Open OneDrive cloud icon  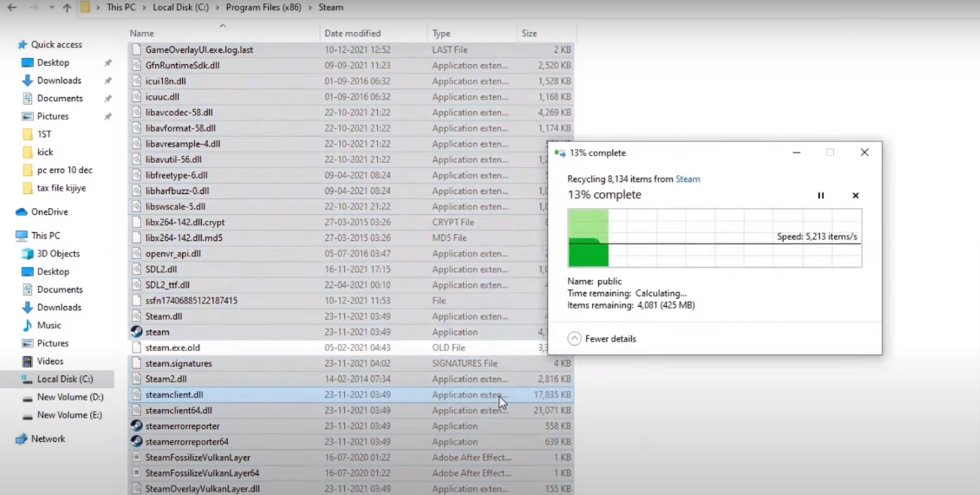pos(21,212)
